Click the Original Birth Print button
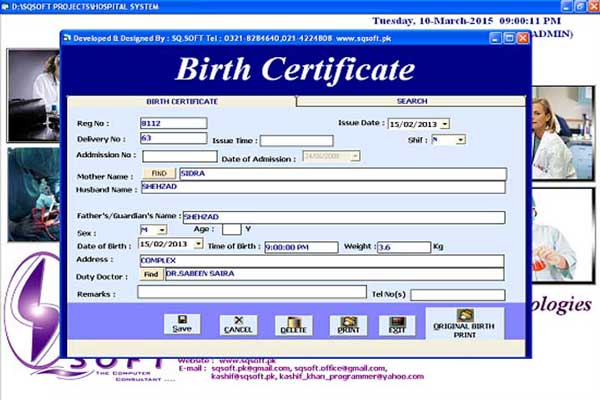 click(x=464, y=322)
